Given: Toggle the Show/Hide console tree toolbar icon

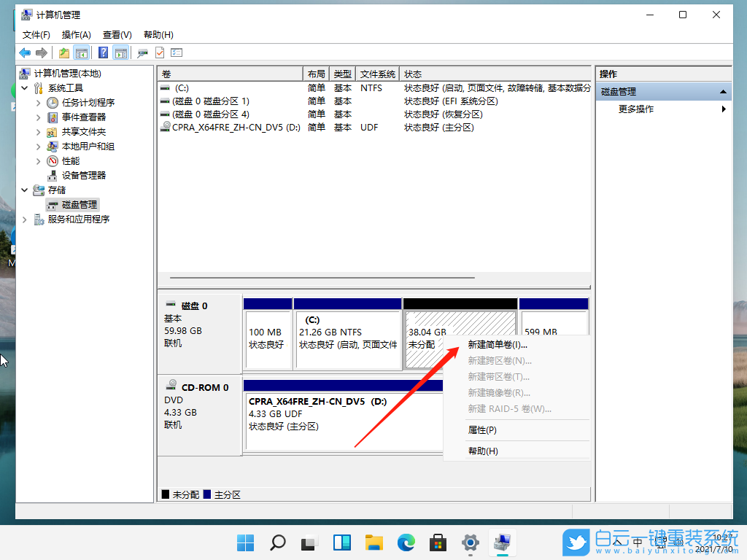Looking at the screenshot, I should pos(81,52).
